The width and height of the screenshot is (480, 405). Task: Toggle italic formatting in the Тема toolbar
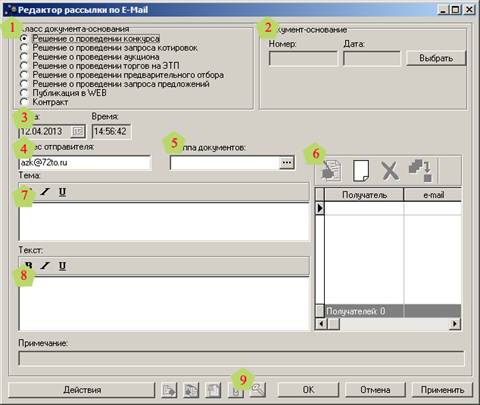pyautogui.click(x=45, y=192)
